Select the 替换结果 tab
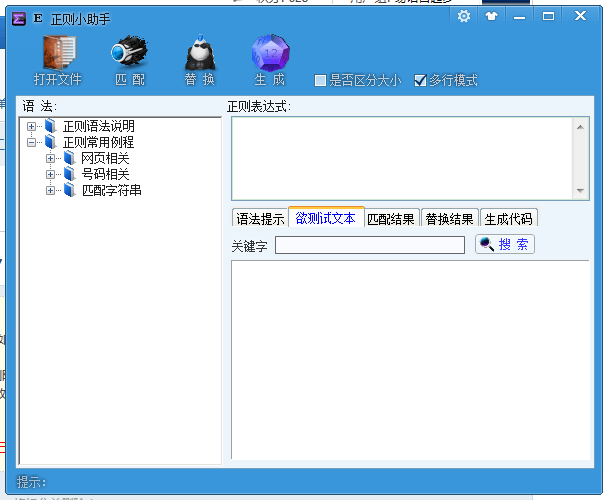This screenshot has width=608, height=500. tap(449, 219)
